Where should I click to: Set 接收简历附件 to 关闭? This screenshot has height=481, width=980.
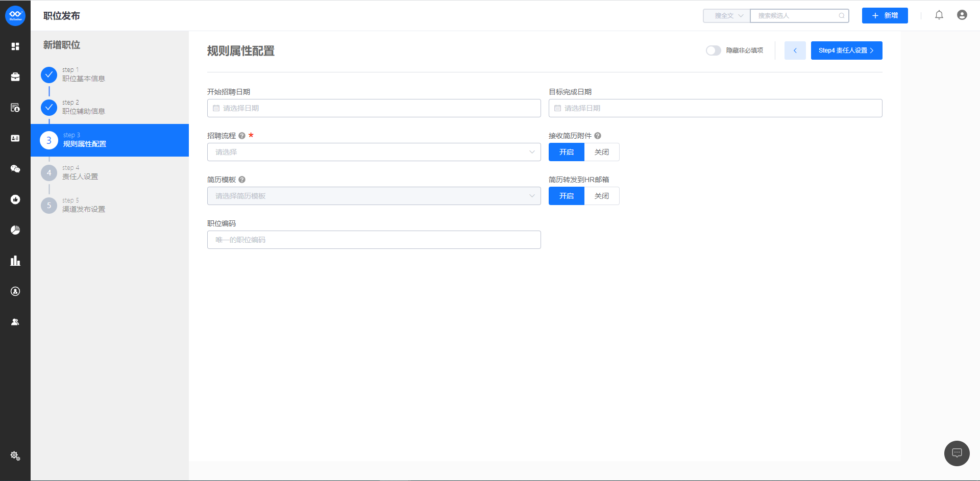tap(602, 152)
